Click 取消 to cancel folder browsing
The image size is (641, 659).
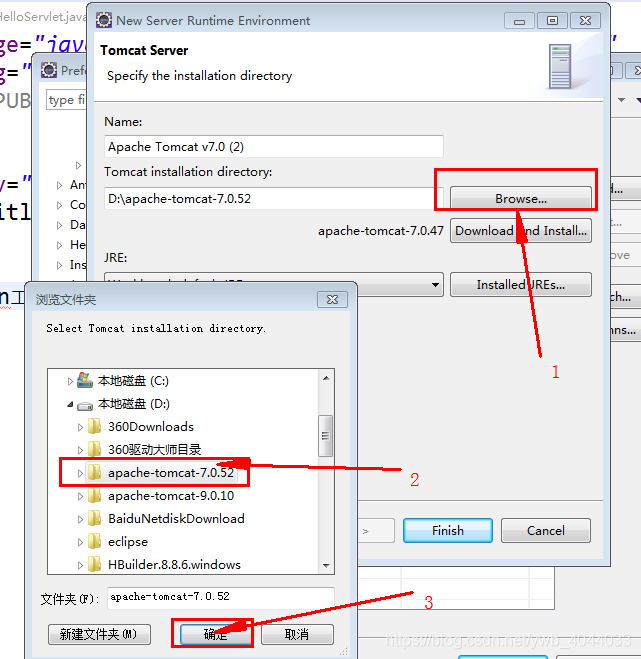[297, 634]
